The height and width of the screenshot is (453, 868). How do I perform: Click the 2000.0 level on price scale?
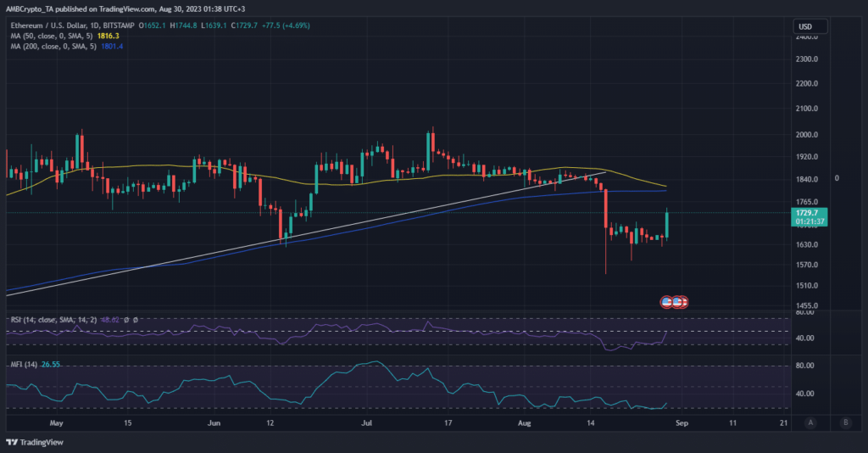806,135
